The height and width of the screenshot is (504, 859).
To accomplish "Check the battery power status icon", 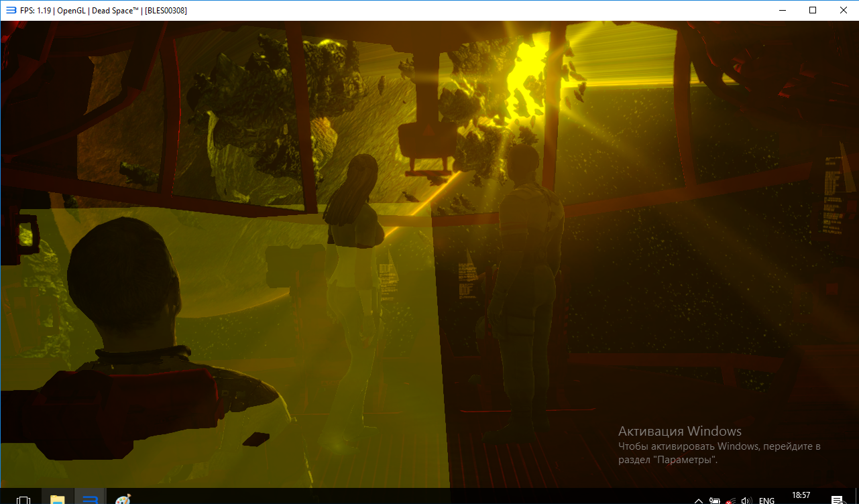I will (x=715, y=500).
